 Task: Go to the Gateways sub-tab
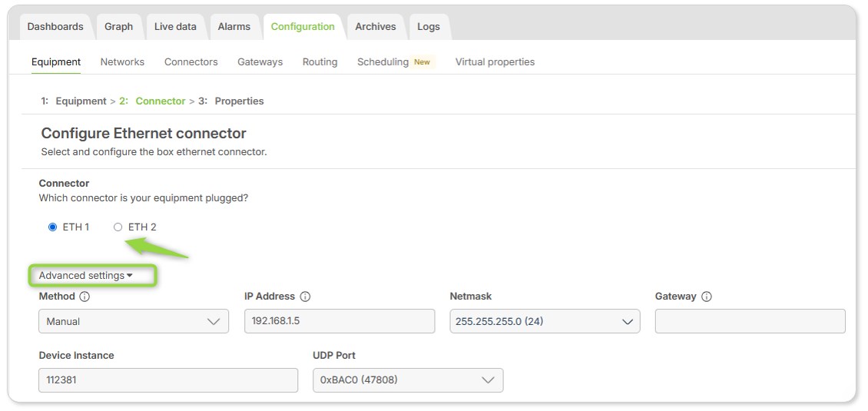tap(260, 62)
